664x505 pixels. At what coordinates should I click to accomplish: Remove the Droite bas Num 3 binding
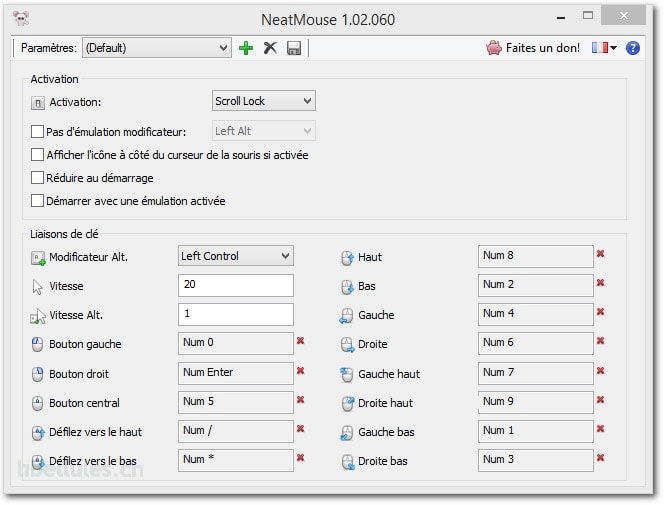600,458
